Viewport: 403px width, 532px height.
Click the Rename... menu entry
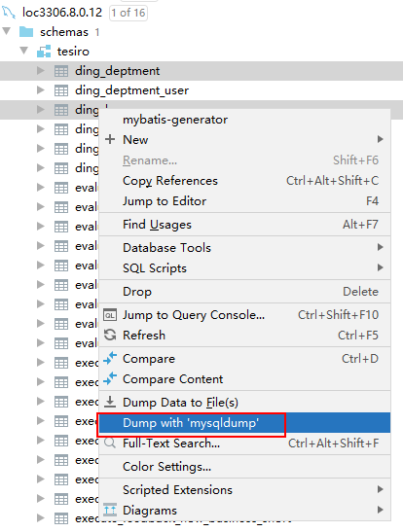pyautogui.click(x=244, y=160)
